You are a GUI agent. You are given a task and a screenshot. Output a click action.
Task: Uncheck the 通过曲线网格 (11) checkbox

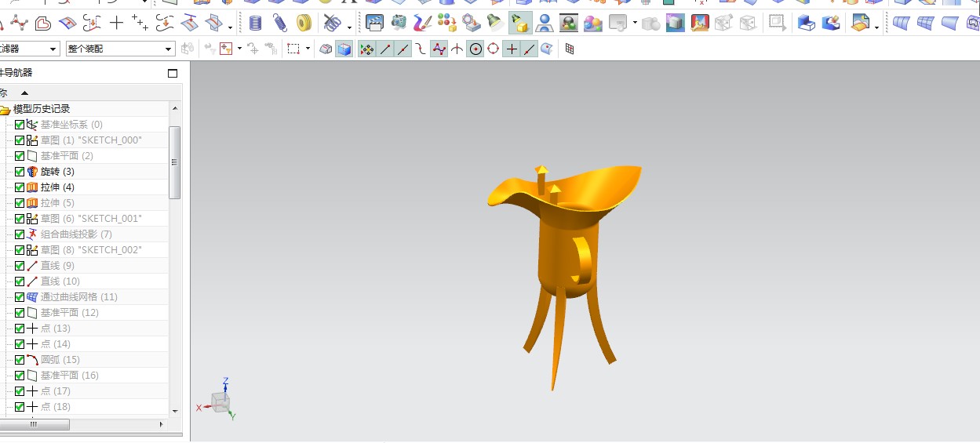click(20, 297)
